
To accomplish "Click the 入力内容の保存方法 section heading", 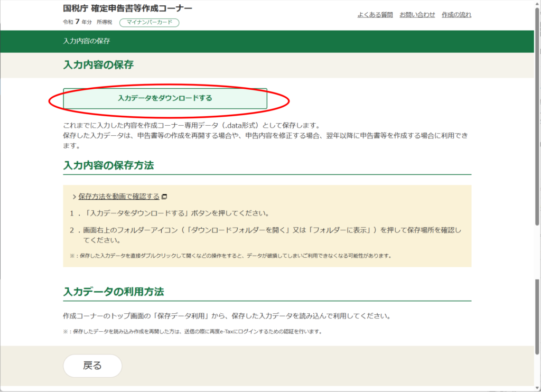I will [108, 165].
